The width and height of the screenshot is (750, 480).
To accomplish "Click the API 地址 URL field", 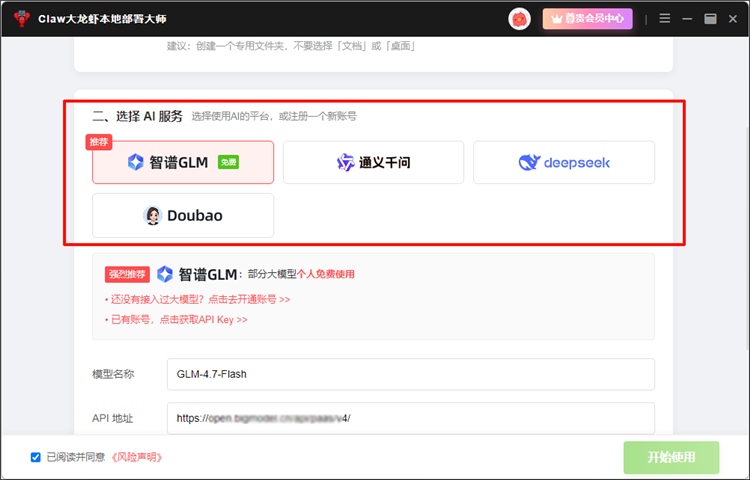I will tap(410, 418).
